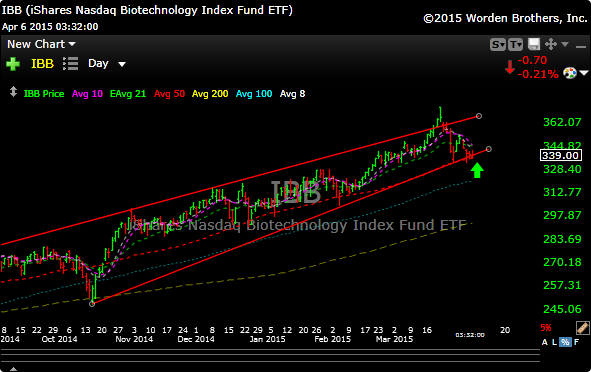Toggle the percent scale option
The height and width of the screenshot is (372, 591).
tap(565, 342)
